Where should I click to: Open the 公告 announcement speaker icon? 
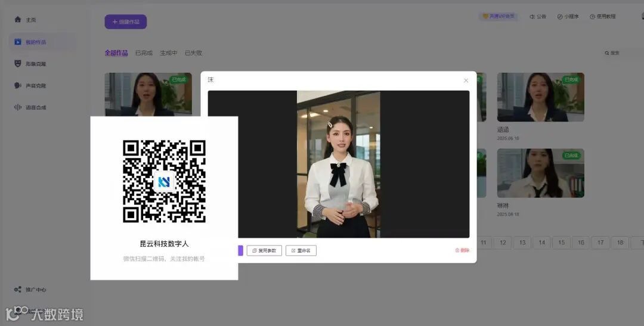(x=532, y=17)
